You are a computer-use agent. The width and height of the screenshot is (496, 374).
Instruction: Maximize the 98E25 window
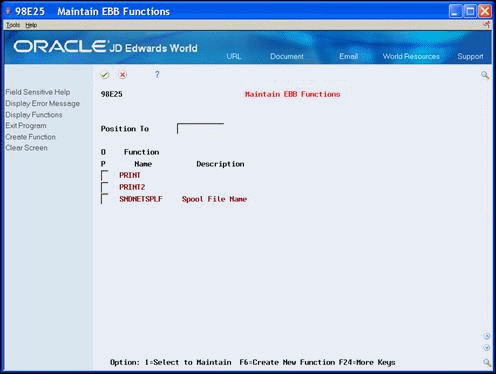[x=470, y=11]
